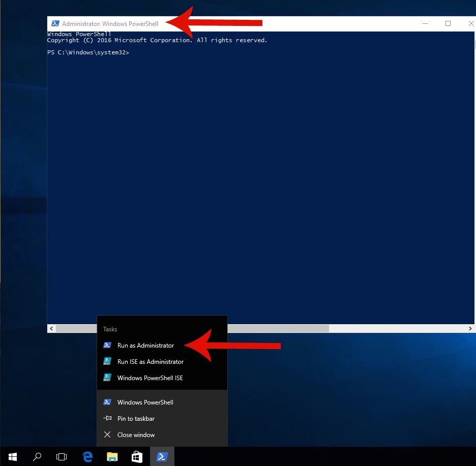Maximize the PowerShell window
Image resolution: width=476 pixels, height=466 pixels.
coord(448,24)
